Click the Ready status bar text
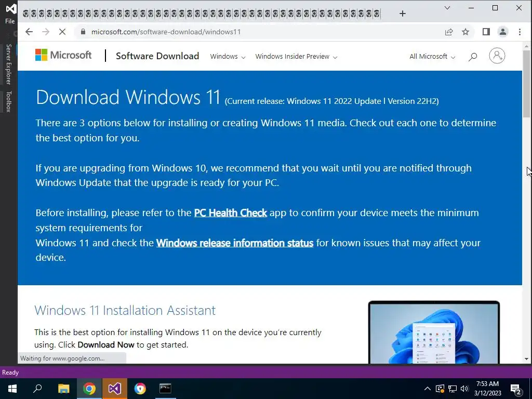532x399 pixels. [x=10, y=373]
